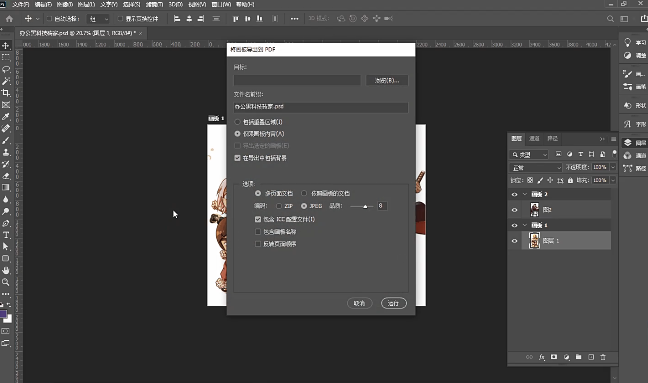
Task: Select the Magic Wand tool
Action: click(x=6, y=81)
